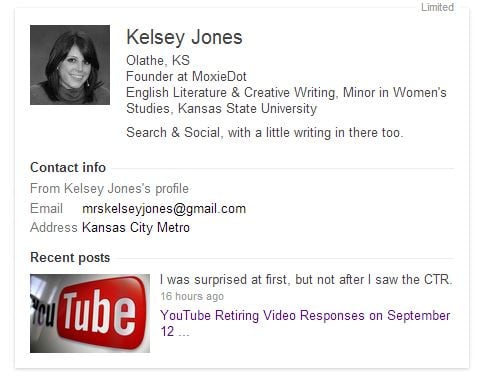Click the Recent posts section header

(70, 258)
